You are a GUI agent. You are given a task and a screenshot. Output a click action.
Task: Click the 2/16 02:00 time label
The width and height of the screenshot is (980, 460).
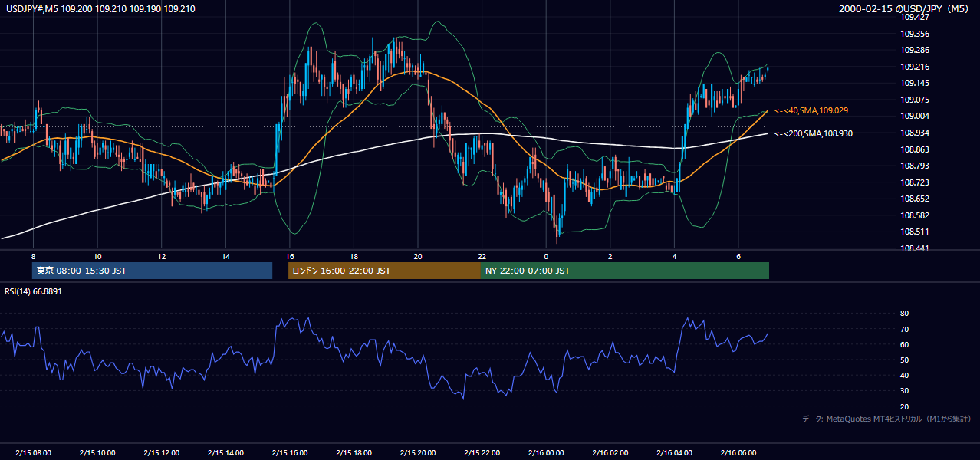click(x=610, y=453)
